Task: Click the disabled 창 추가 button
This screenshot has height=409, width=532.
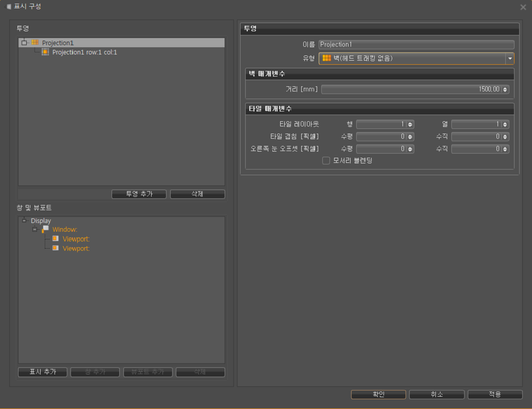Action: [95, 372]
